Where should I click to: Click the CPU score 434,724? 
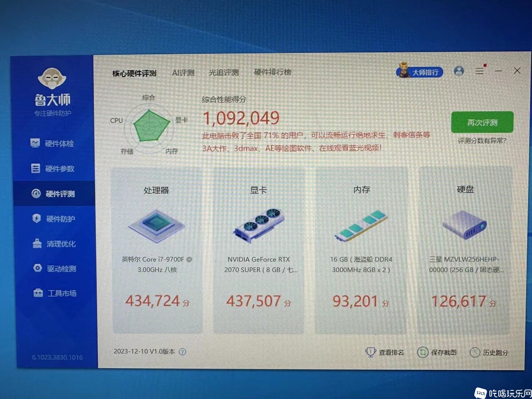pos(152,301)
